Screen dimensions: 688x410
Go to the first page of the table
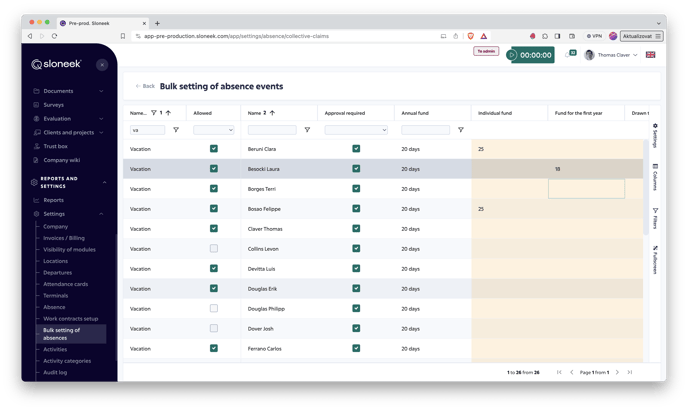pos(559,372)
